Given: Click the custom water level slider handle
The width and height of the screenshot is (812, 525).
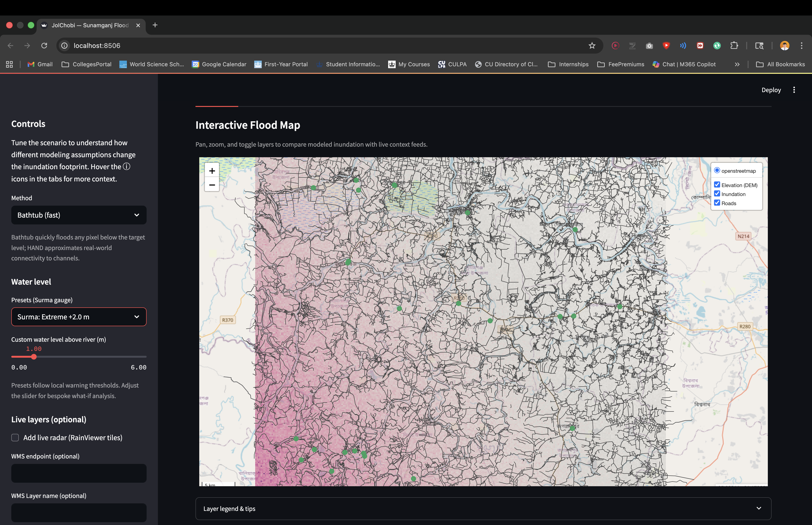Looking at the screenshot, I should coord(34,357).
